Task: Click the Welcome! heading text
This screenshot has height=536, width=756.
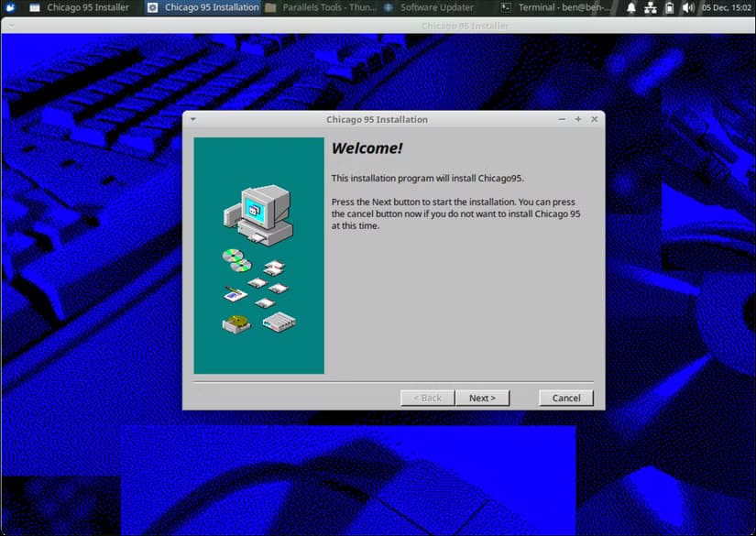Action: tap(367, 148)
